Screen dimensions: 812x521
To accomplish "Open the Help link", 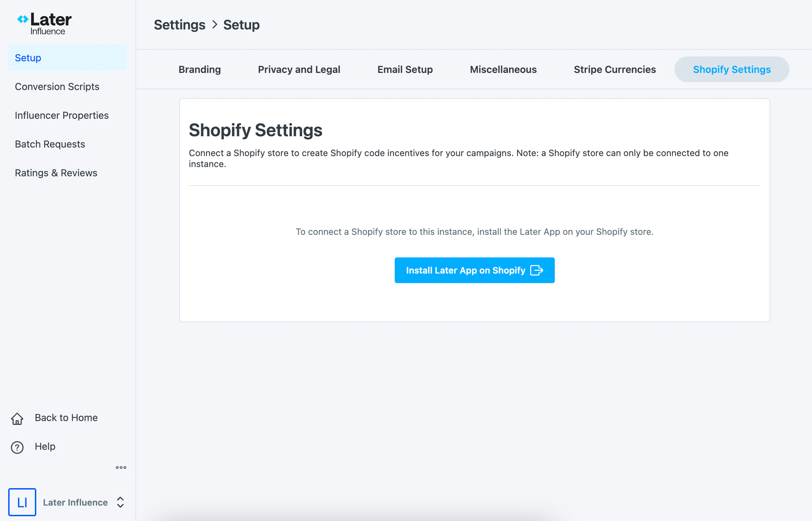I will 45,446.
